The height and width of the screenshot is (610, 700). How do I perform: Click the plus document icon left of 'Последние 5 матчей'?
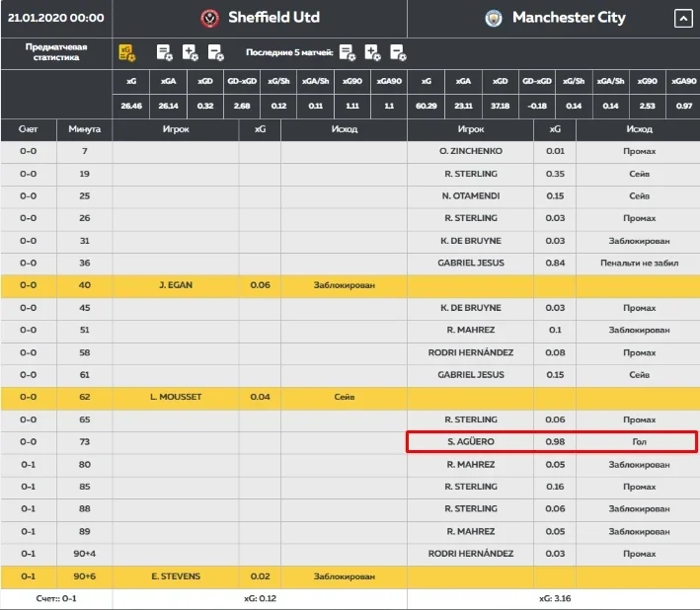pos(191,52)
